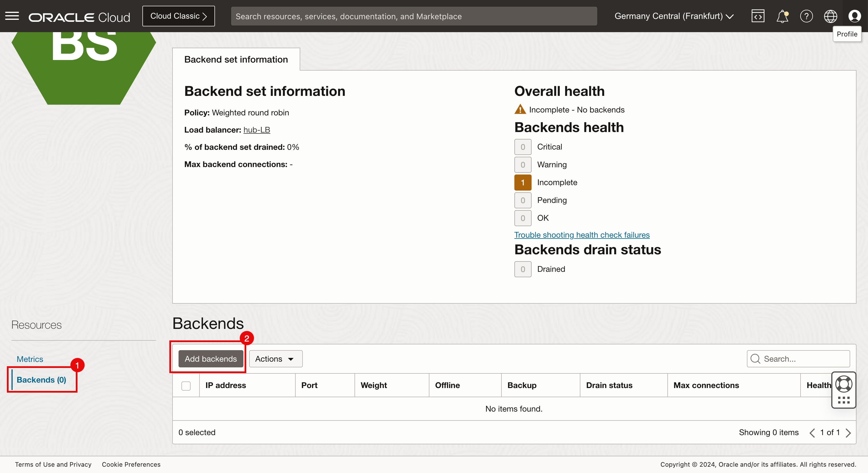
Task: Click the help question mark icon
Action: [806, 16]
